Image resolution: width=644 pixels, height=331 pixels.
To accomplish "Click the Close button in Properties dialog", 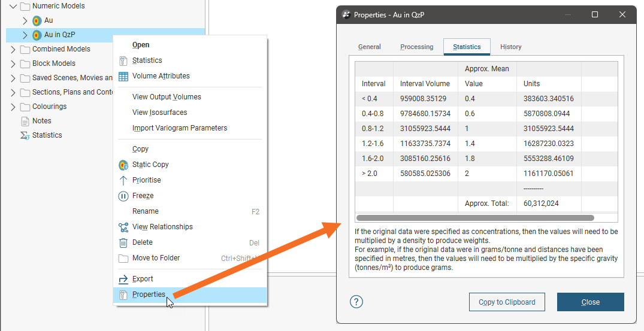I will [x=590, y=302].
